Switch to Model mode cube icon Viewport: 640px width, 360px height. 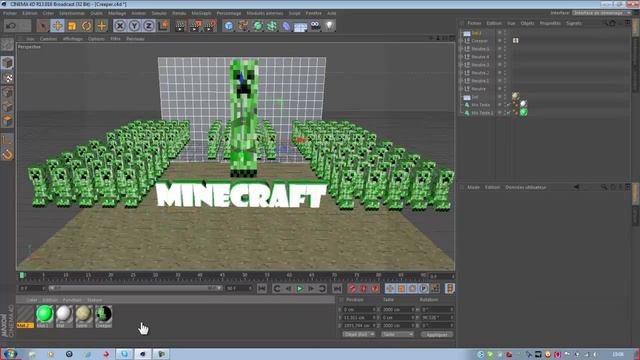(x=7, y=62)
